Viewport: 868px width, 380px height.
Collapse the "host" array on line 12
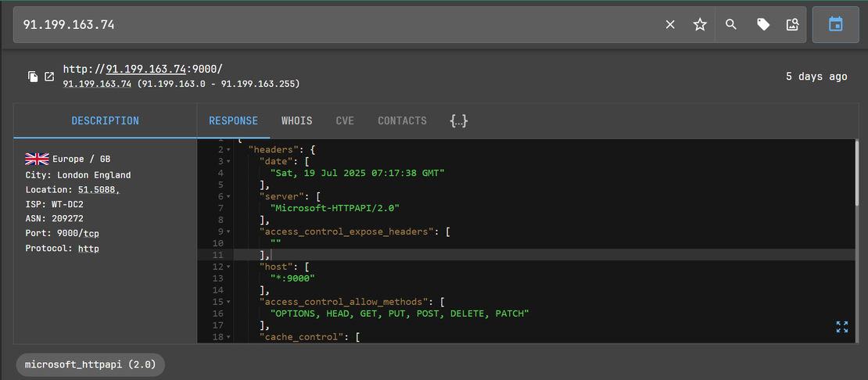[x=228, y=267]
